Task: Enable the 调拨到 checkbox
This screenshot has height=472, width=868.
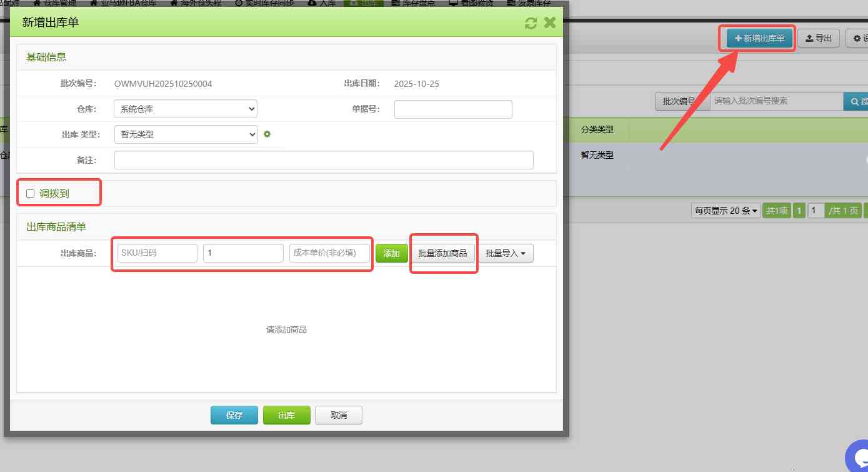Action: (30, 194)
